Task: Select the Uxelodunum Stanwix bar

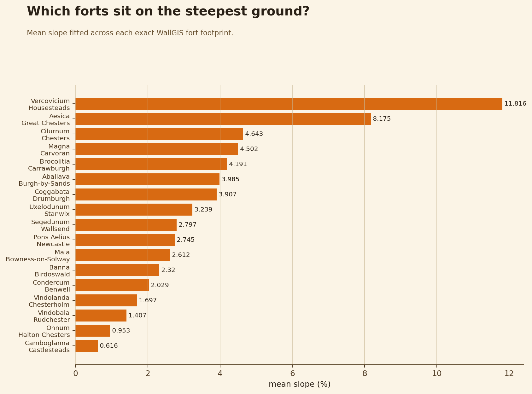Action: pyautogui.click(x=134, y=210)
